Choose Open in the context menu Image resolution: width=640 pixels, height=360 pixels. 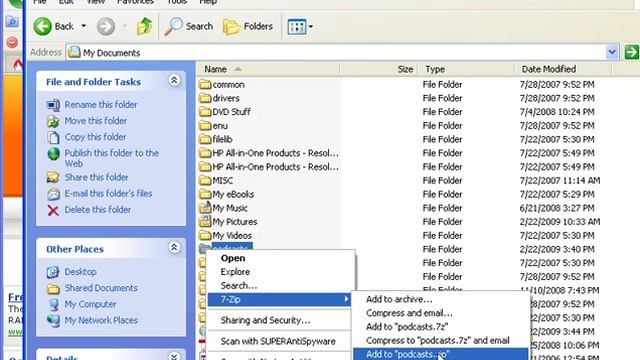[280, 258]
